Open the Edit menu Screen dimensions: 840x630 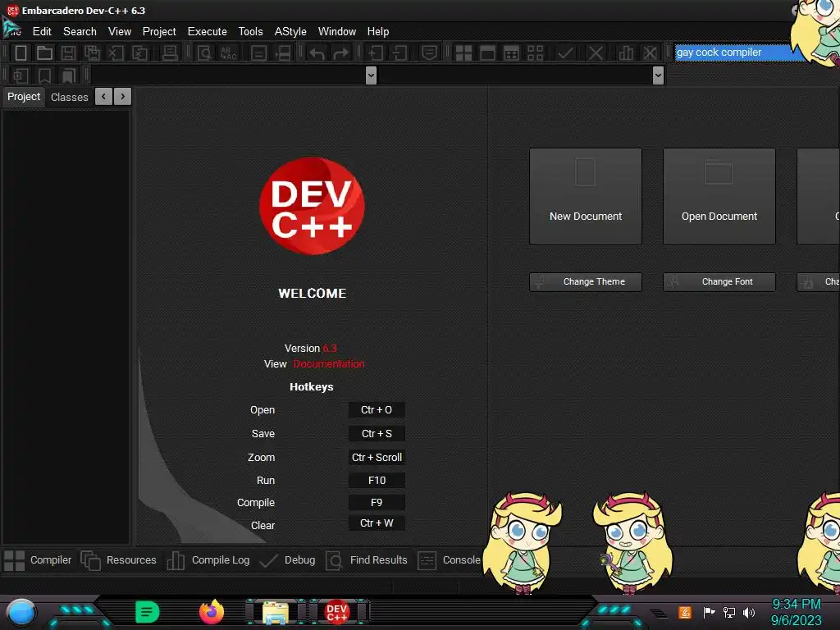point(42,32)
